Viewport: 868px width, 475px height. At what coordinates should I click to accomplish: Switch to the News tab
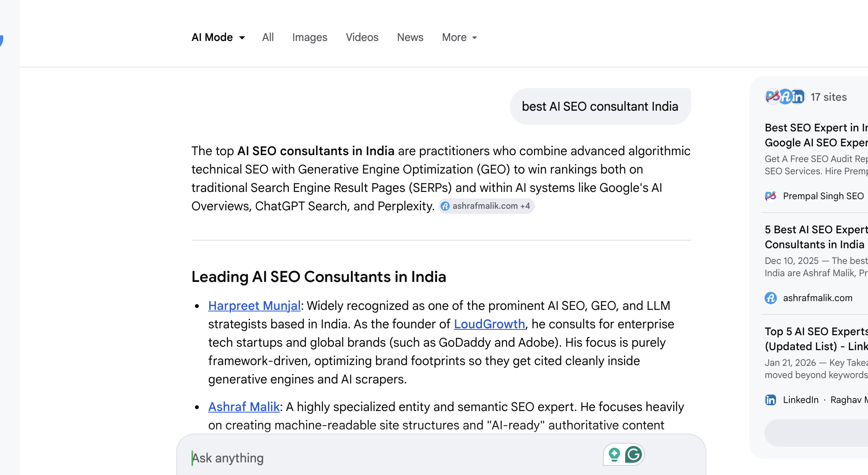point(410,37)
